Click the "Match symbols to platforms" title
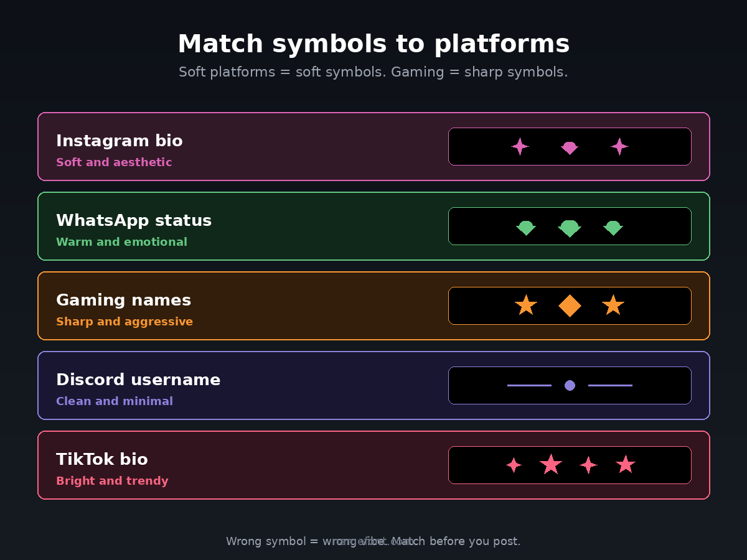Image resolution: width=747 pixels, height=560 pixels. 374,44
